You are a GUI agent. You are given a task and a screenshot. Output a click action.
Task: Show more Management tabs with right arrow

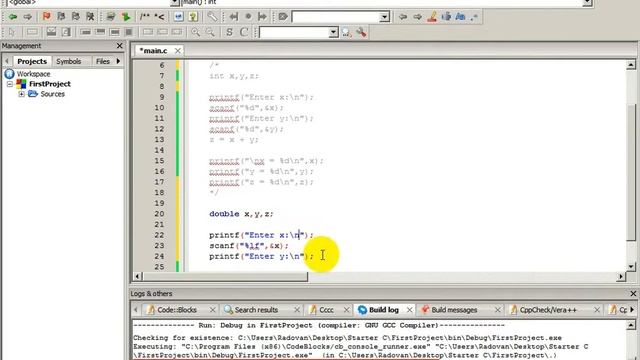point(118,61)
